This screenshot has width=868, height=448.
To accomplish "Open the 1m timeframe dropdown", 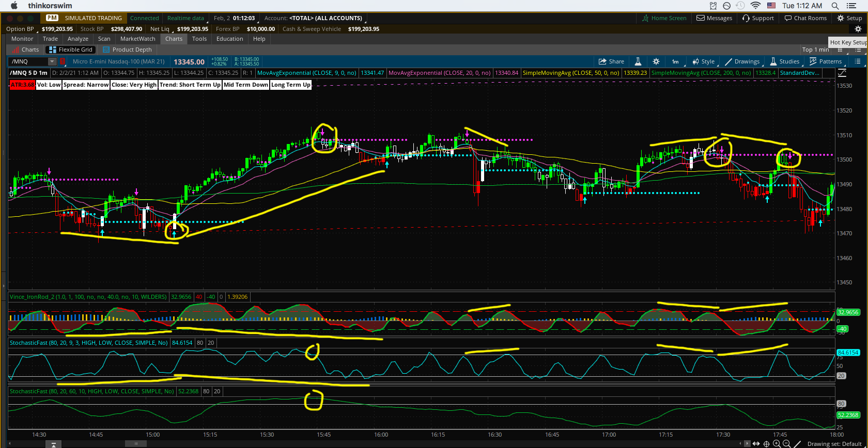I will [x=675, y=61].
